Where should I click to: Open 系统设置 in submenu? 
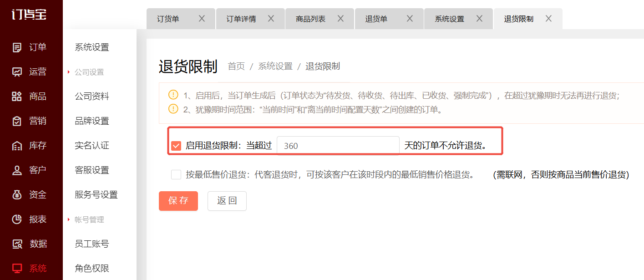click(x=92, y=47)
